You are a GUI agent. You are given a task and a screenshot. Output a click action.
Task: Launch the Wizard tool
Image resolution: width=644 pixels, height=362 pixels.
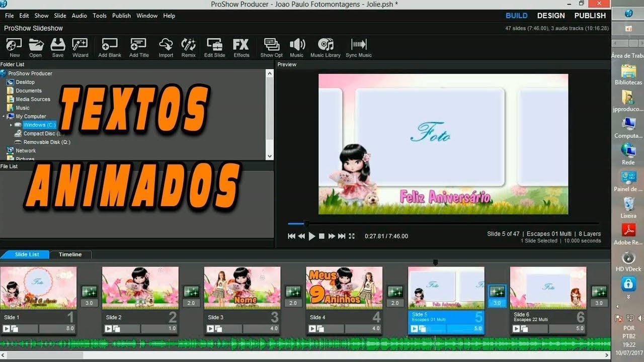(80, 48)
